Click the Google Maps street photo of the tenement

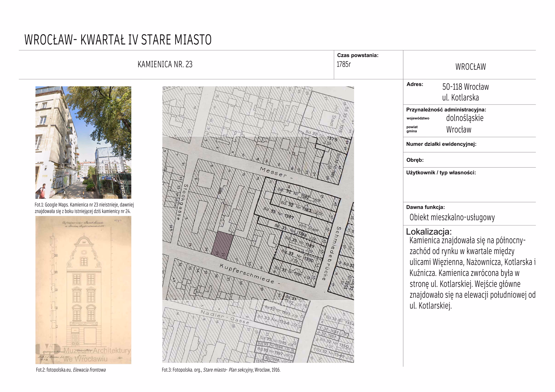pos(83,142)
